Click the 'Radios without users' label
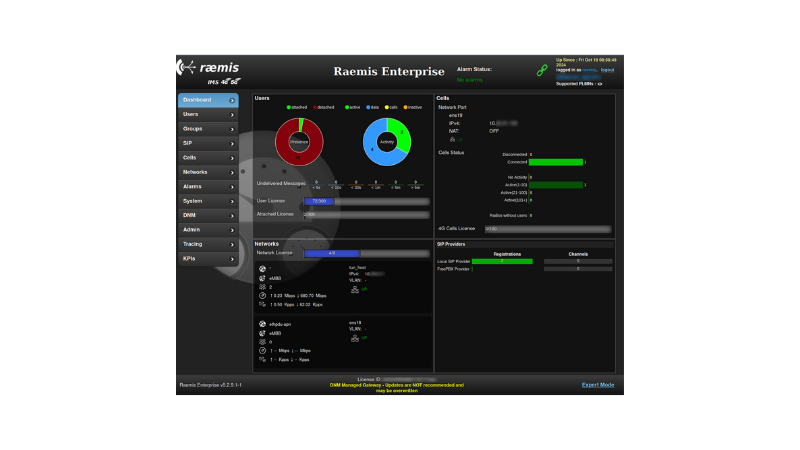This screenshot has width=800, height=450. point(508,215)
